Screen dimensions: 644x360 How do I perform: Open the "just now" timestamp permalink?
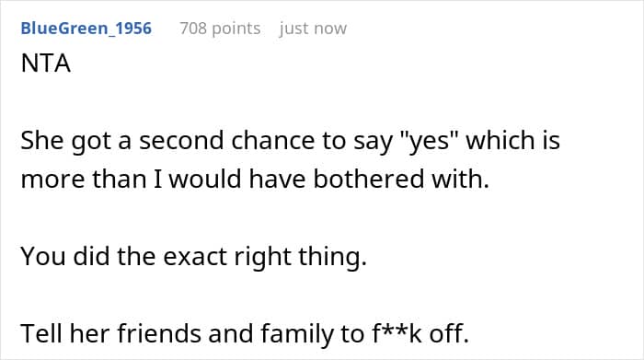coord(313,29)
